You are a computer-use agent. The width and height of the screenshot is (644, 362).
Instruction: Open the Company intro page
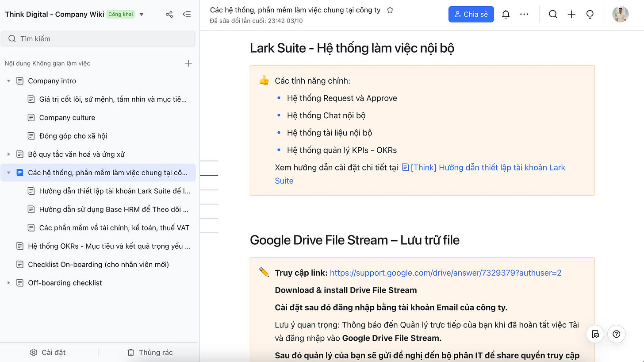[x=52, y=81]
